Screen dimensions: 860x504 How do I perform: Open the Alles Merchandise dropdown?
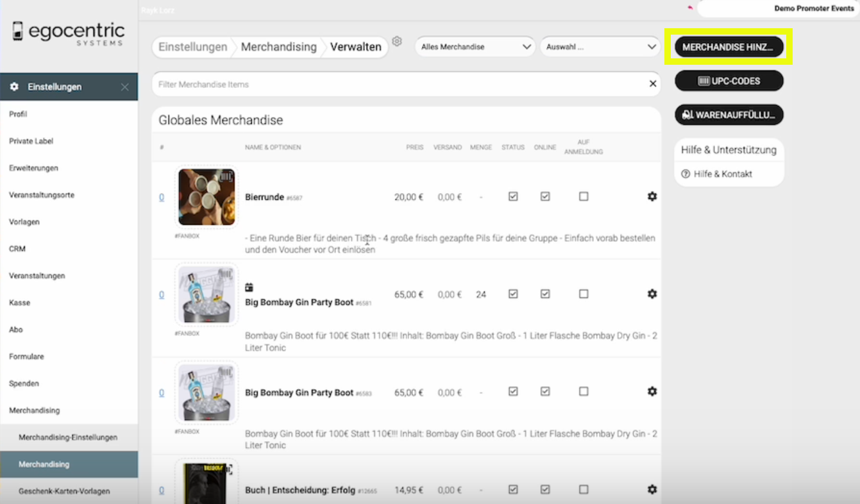coord(475,47)
